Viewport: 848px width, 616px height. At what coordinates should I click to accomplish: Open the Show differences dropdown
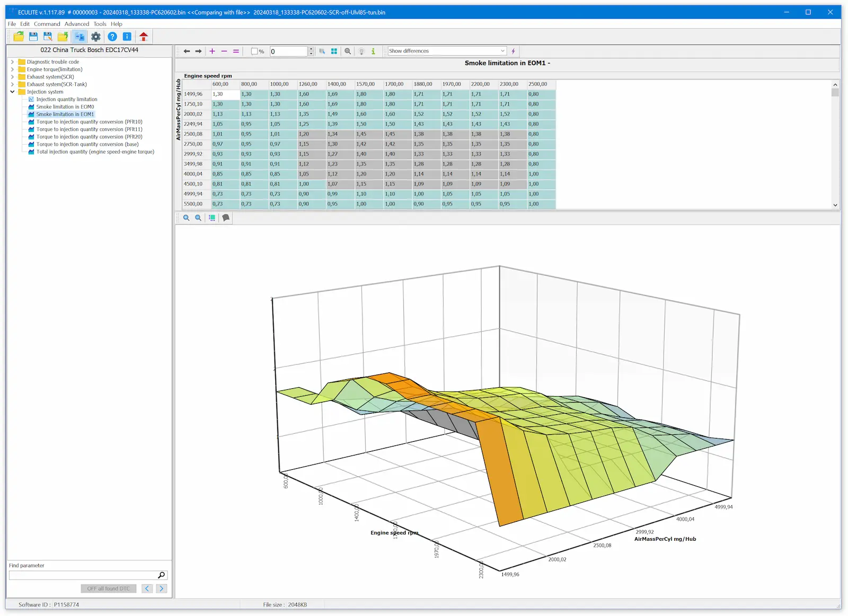click(447, 51)
